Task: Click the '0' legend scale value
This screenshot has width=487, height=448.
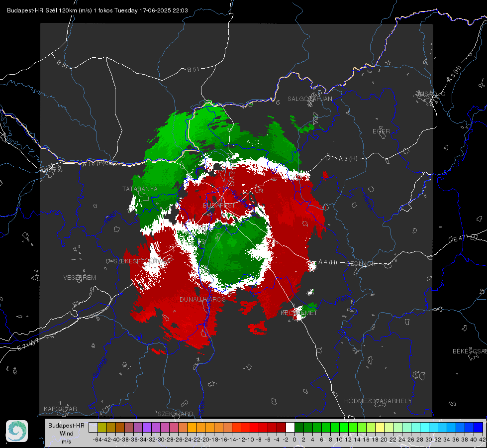Action: (294, 440)
